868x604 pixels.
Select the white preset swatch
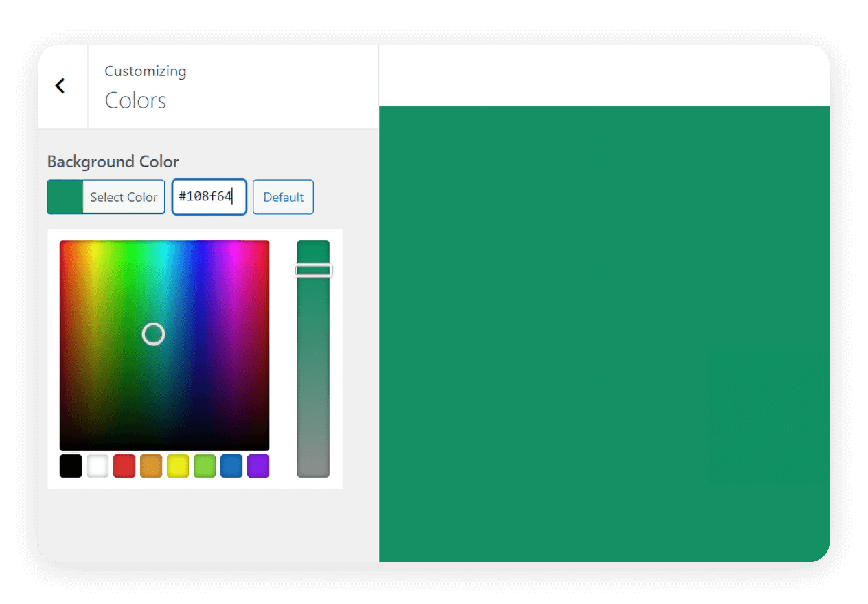pyautogui.click(x=98, y=465)
